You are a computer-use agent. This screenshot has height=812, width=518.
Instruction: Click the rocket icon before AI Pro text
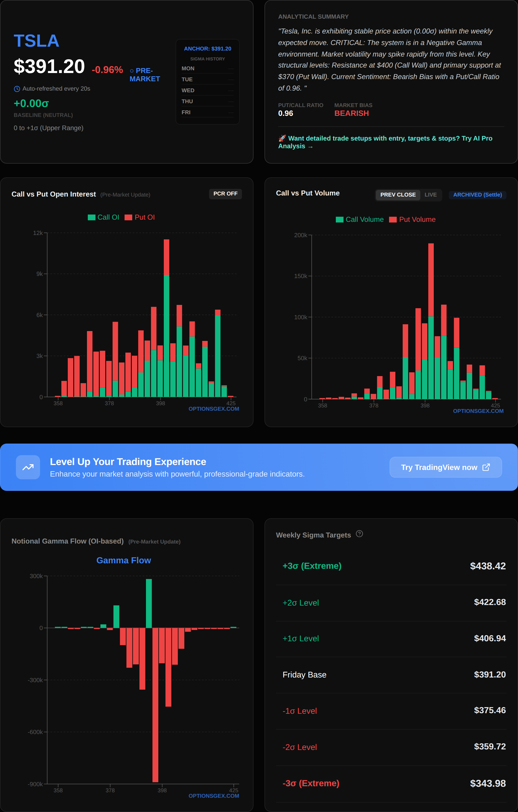pyautogui.click(x=282, y=138)
